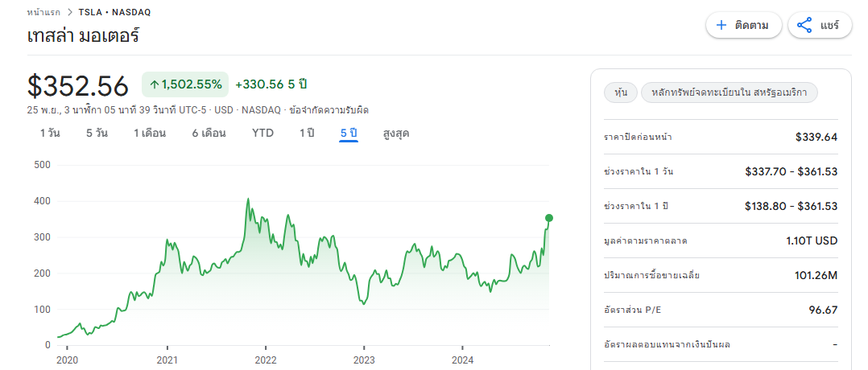Click the share icon on แชร์ button
The image size is (868, 370).
pos(804,25)
